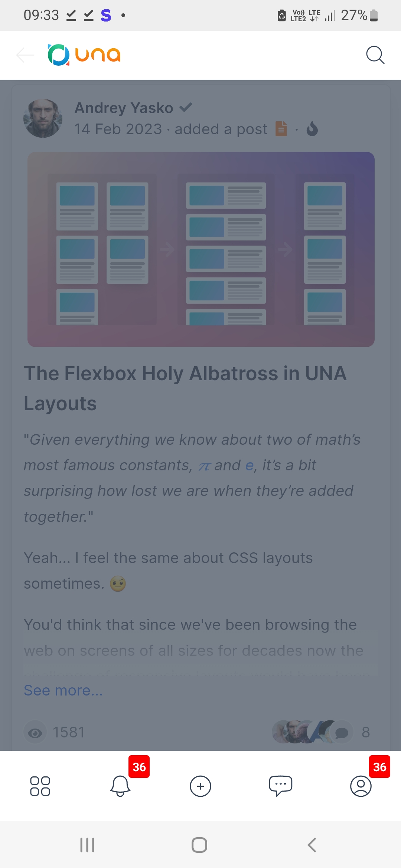The width and height of the screenshot is (401, 868).
Task: Open the comments bubble with count 8
Action: [342, 732]
